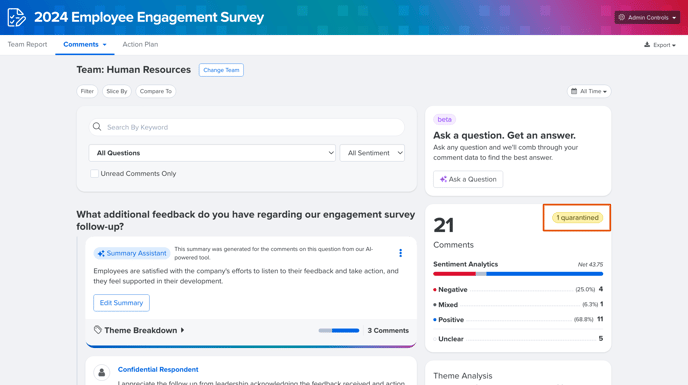
Task: Click the search magnifier icon
Action: 97,127
